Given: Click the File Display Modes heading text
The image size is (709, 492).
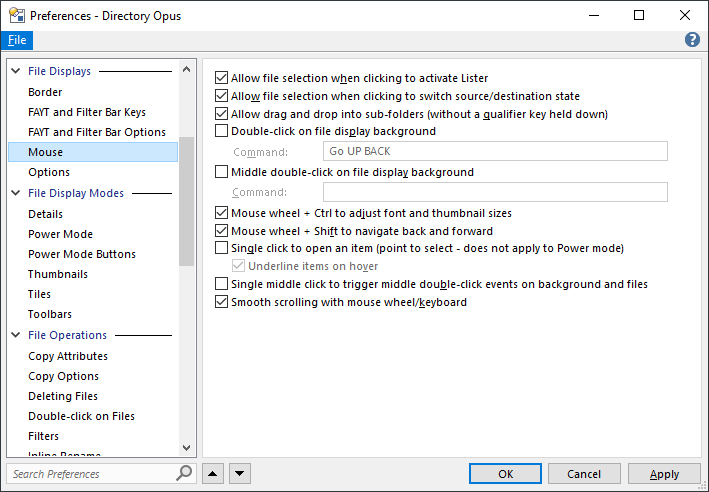Looking at the screenshot, I should [76, 193].
